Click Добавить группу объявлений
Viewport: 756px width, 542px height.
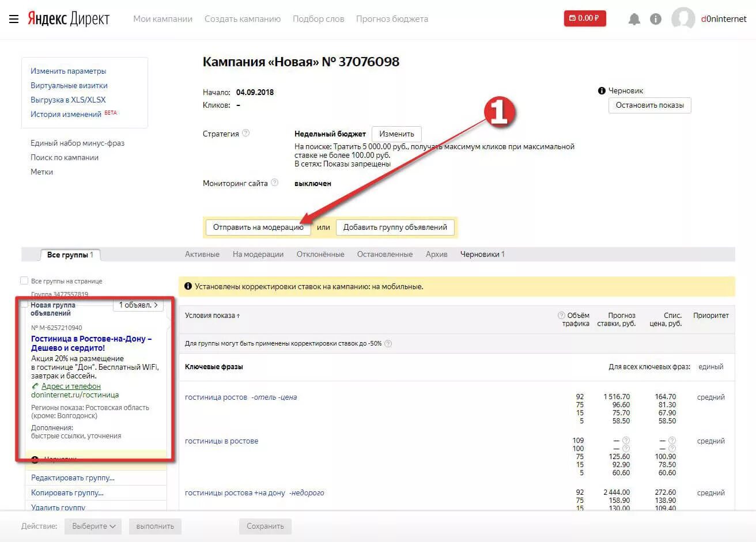(395, 227)
